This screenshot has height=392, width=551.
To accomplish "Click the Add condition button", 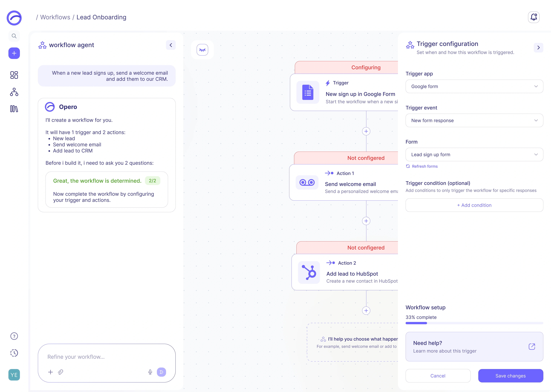I will (x=474, y=205).
